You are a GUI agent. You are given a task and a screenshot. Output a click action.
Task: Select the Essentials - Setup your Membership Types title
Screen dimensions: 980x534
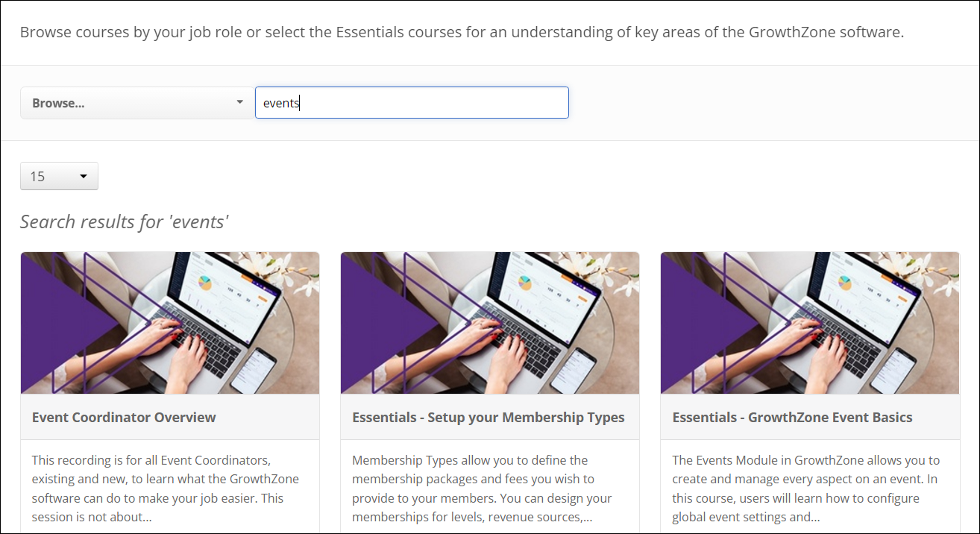[489, 417]
